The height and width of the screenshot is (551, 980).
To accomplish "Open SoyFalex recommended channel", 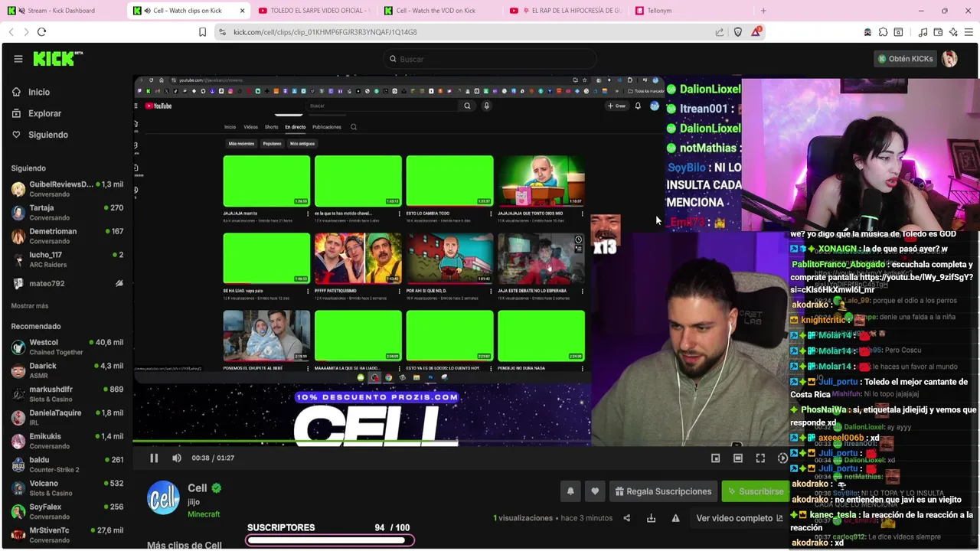I will point(67,511).
